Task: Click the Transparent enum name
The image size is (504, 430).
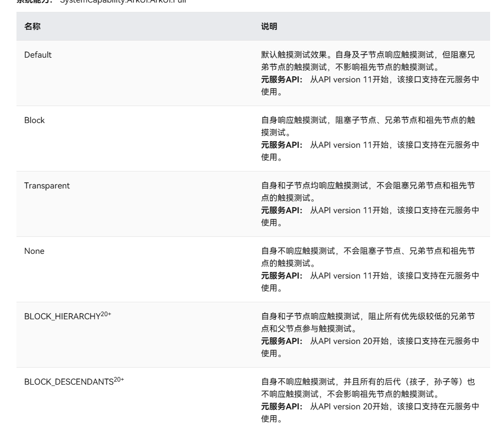Action: (47, 185)
